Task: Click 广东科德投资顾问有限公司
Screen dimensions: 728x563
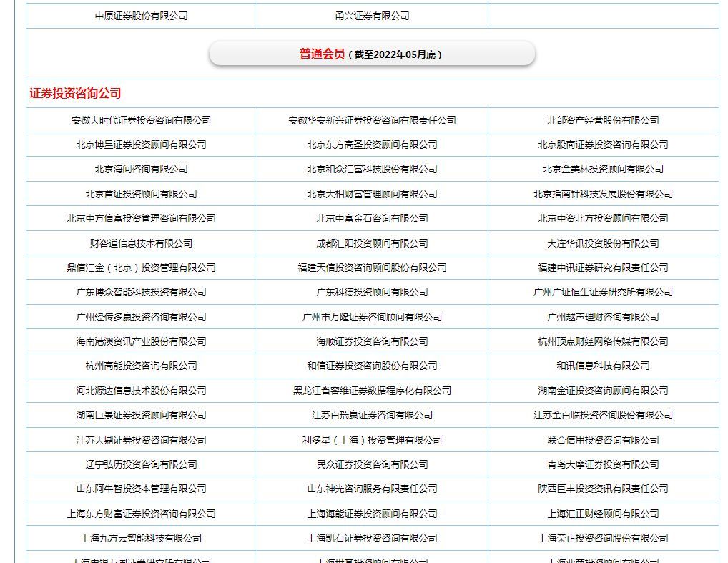Action: coord(373,292)
